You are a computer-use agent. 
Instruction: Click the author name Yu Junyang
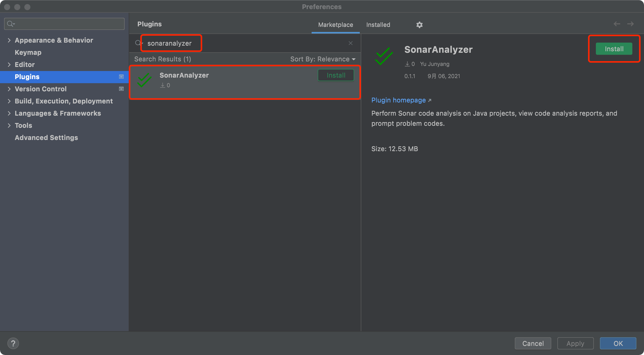pyautogui.click(x=434, y=64)
